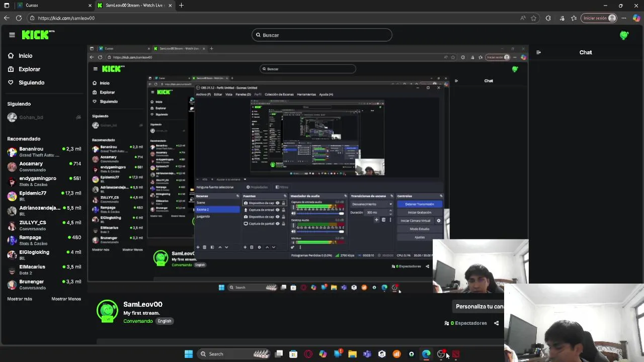This screenshot has width=644, height=362.
Task: Click the English language tag
Action: coord(165,321)
